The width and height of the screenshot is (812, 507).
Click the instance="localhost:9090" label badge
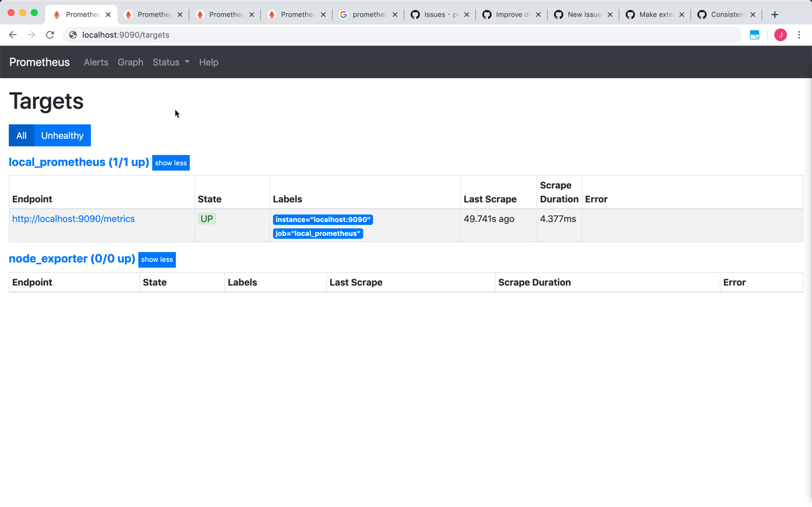tap(323, 220)
